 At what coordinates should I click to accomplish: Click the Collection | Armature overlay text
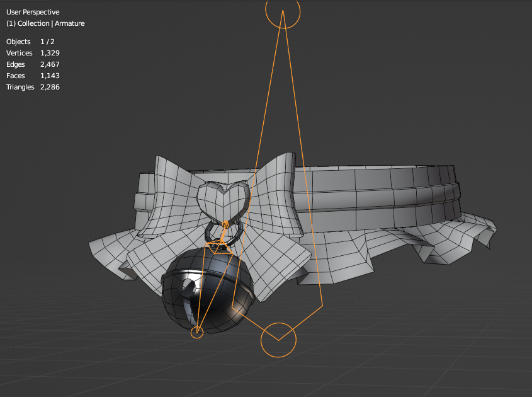[45, 23]
